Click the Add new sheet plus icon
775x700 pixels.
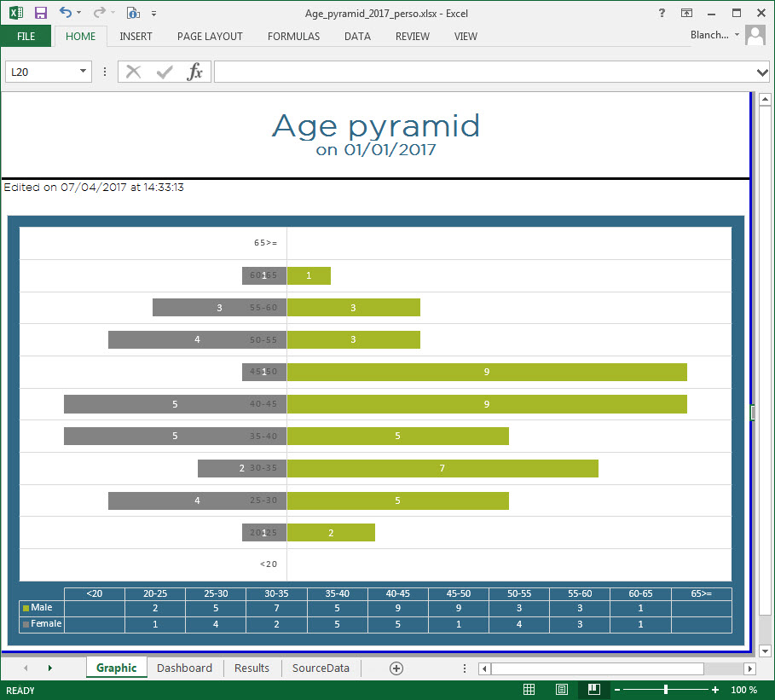click(x=396, y=668)
